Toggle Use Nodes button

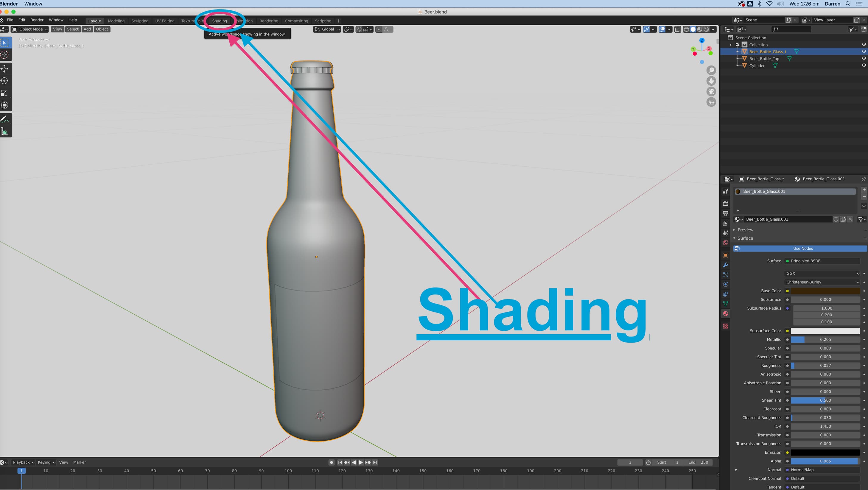tap(800, 249)
